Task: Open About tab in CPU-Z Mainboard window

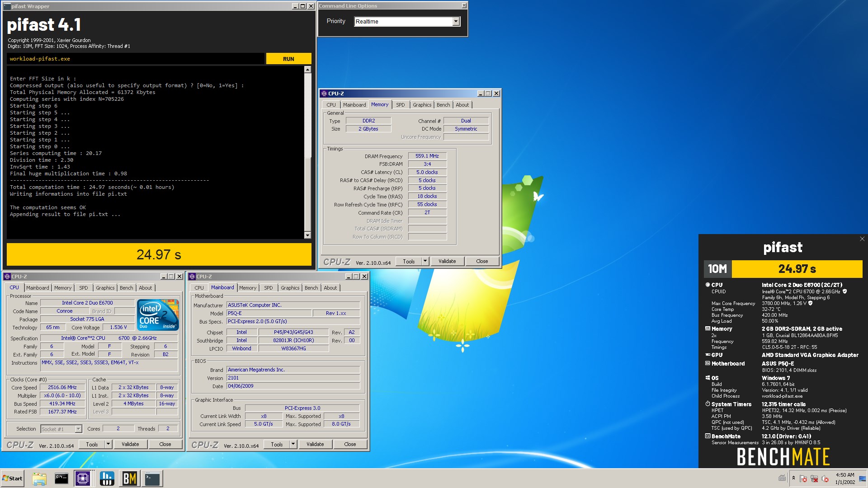Action: click(x=330, y=288)
